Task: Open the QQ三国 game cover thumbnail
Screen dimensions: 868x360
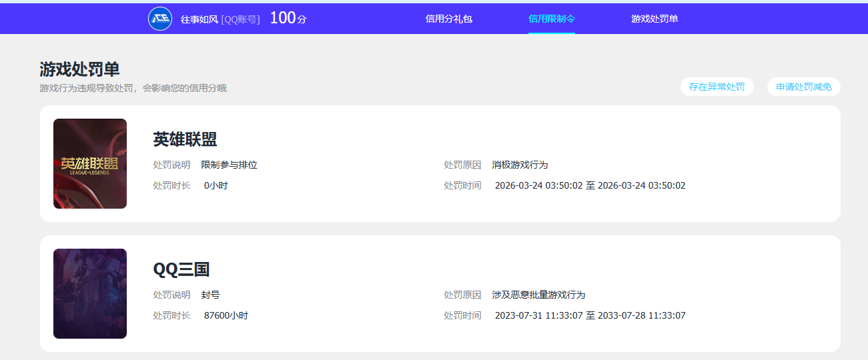Action: (90, 293)
